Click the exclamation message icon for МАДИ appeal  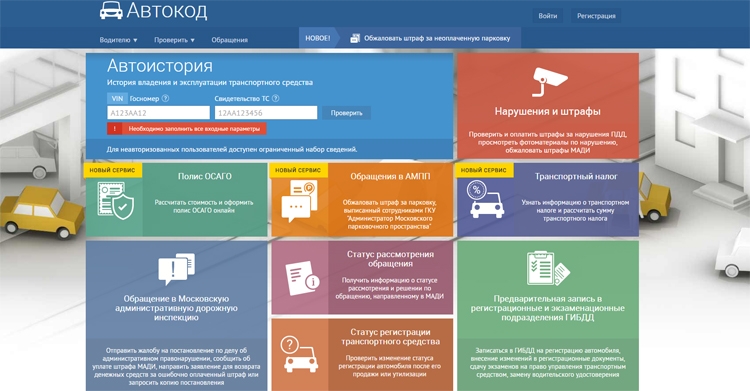[176, 269]
